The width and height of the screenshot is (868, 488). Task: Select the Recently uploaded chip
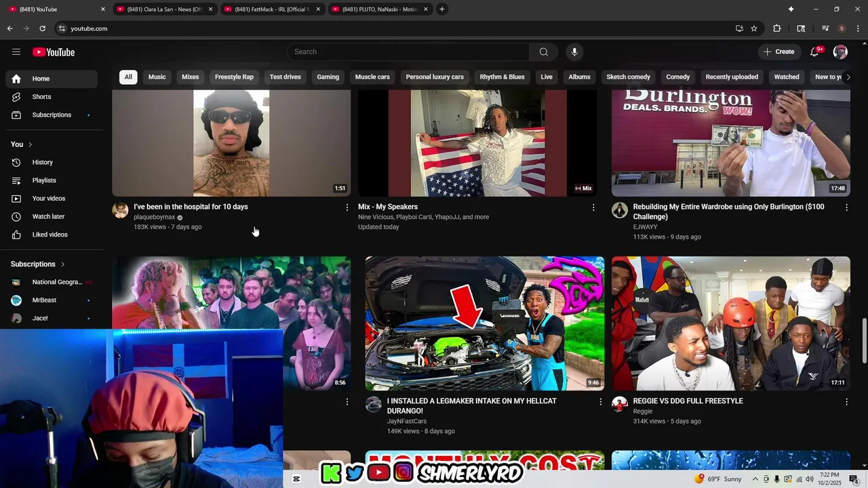732,77
